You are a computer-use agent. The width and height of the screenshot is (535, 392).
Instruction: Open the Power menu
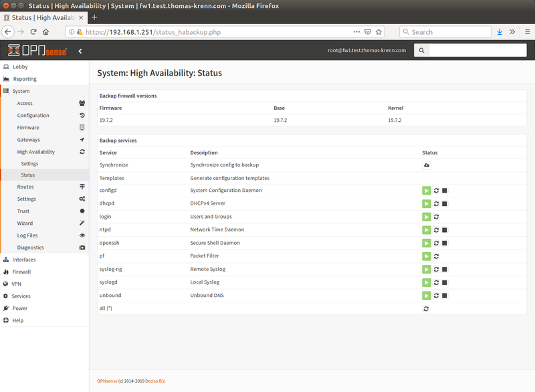pos(45,308)
